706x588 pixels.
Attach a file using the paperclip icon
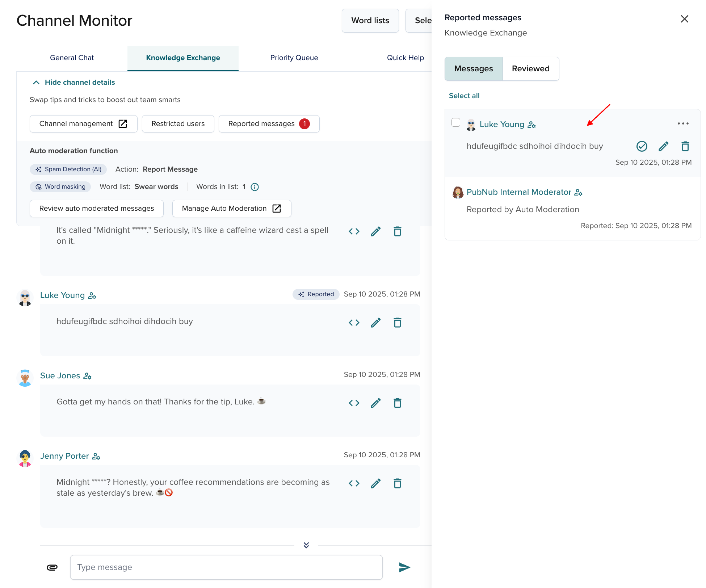[x=52, y=567]
